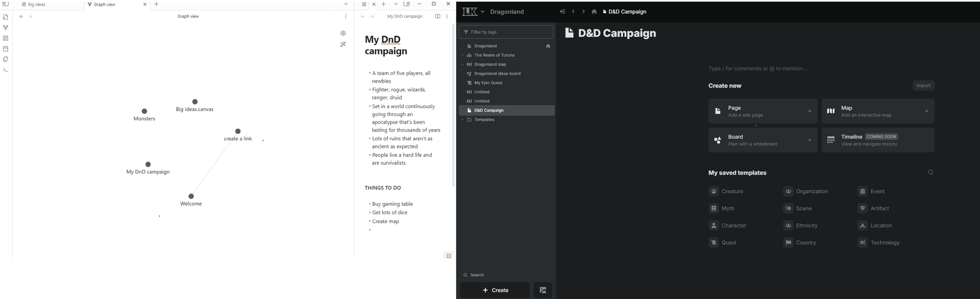Toggle Obsidian left sidebar
Screen dimensions: 980x299
click(6, 4)
